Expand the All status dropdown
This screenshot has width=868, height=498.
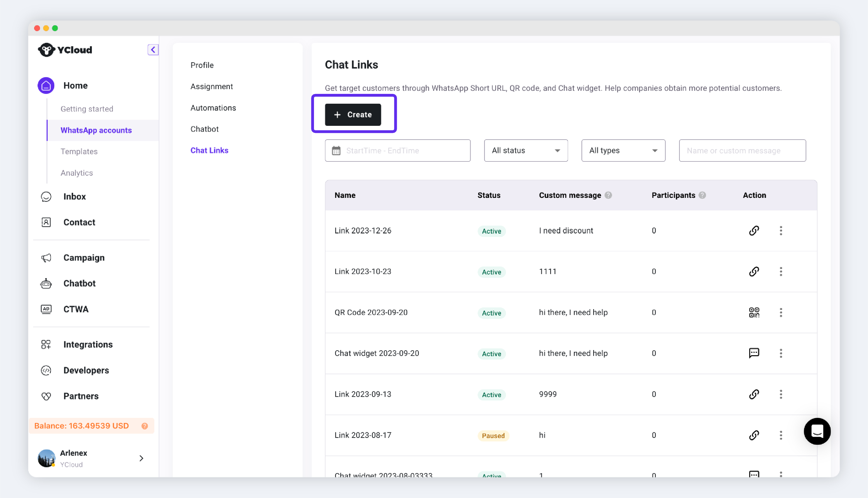pos(525,150)
